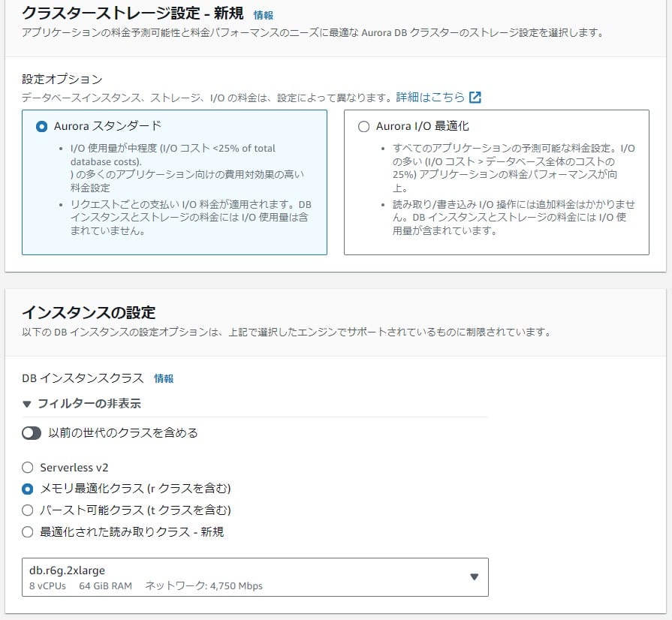
Task: Click the dropdown arrow in instance class selector
Action: [474, 576]
